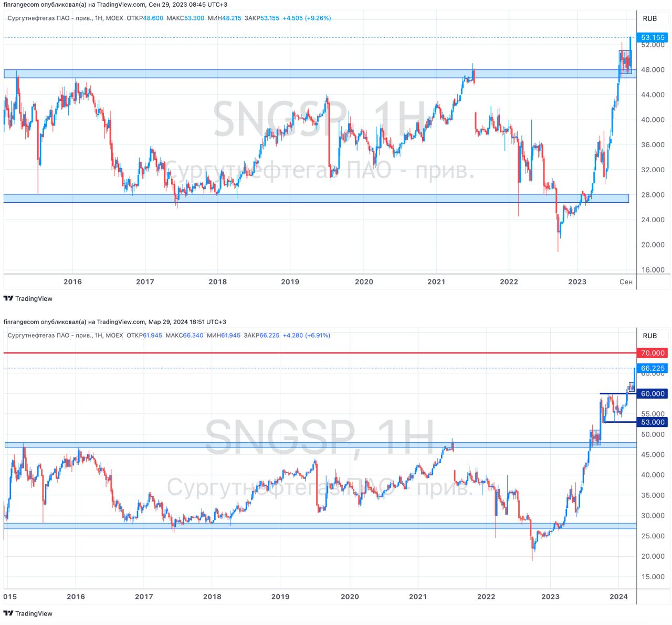Click the 2018 year label on the lower chart
The width and height of the screenshot is (672, 625).
(x=212, y=597)
